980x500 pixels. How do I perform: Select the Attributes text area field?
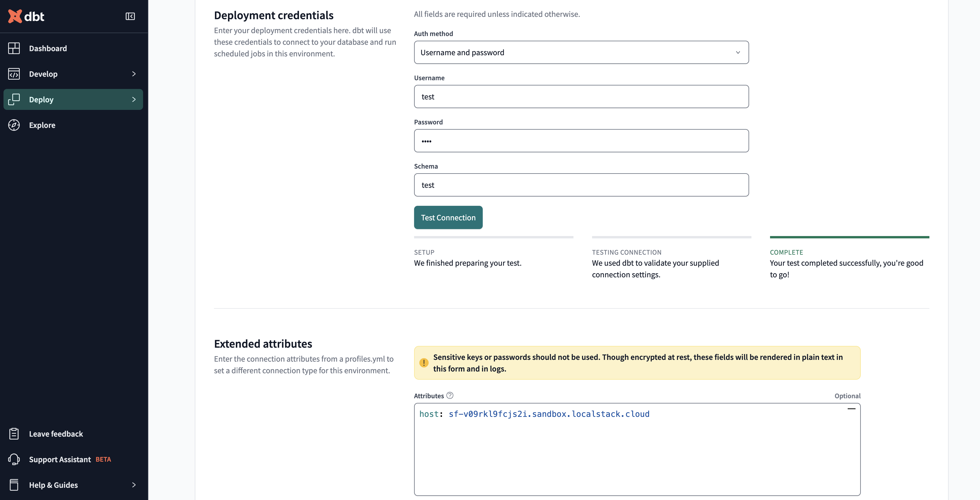[x=637, y=448]
